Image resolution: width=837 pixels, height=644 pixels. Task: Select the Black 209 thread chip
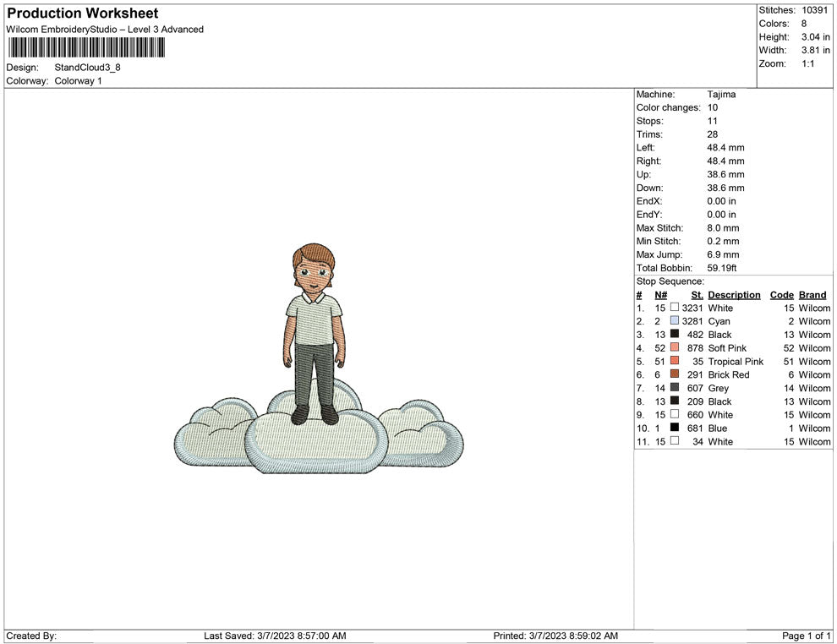(x=674, y=401)
